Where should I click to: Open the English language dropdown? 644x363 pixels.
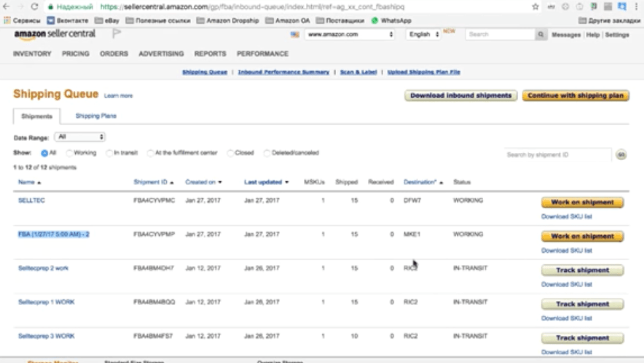[x=423, y=34]
